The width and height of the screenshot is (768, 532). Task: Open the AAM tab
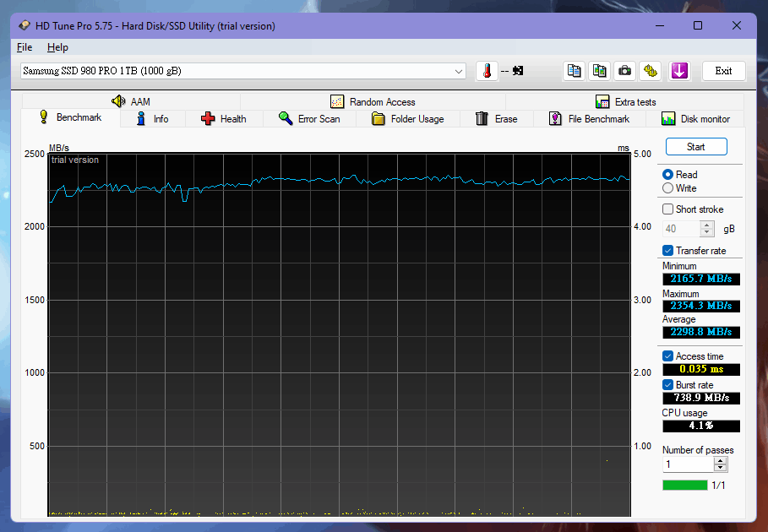(131, 102)
